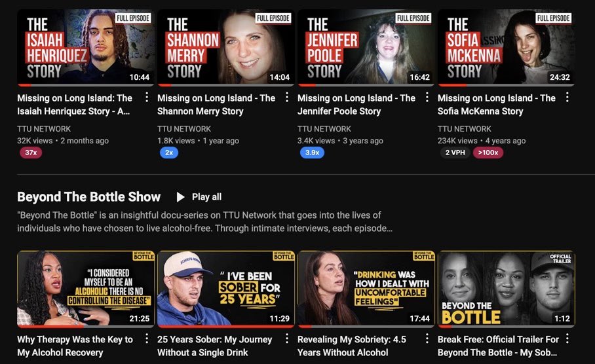Click title 'Break Free: Official Trailer For Beyond The Bottle'
Image resolution: width=595 pixels, height=364 pixels.
[x=498, y=346]
